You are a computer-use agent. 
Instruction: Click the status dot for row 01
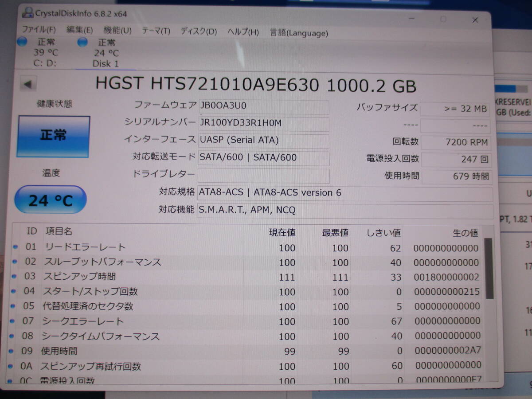click(x=16, y=247)
